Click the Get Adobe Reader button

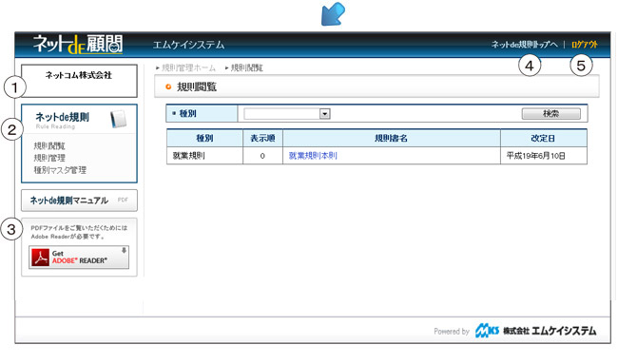(79, 258)
